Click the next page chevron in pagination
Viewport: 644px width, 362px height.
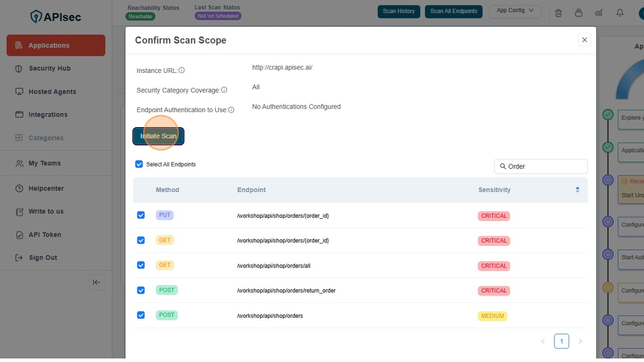(x=580, y=341)
